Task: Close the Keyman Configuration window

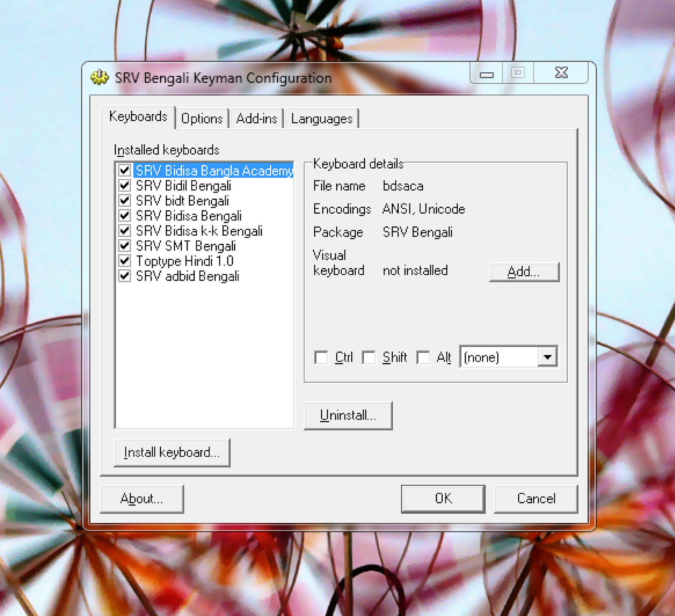Action: (x=561, y=73)
